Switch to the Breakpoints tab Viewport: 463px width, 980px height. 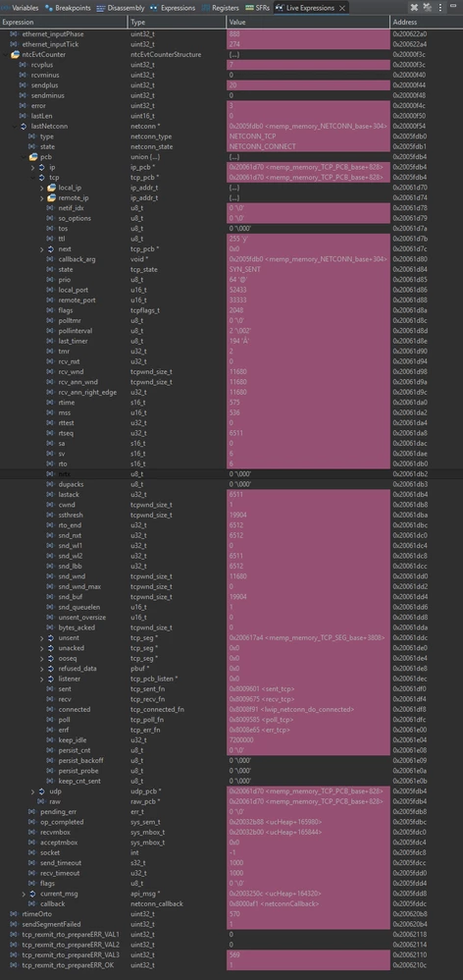point(68,8)
